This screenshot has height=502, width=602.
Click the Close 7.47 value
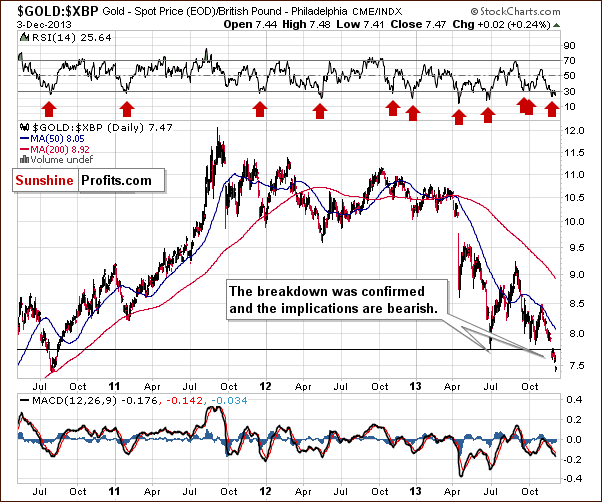pos(418,25)
